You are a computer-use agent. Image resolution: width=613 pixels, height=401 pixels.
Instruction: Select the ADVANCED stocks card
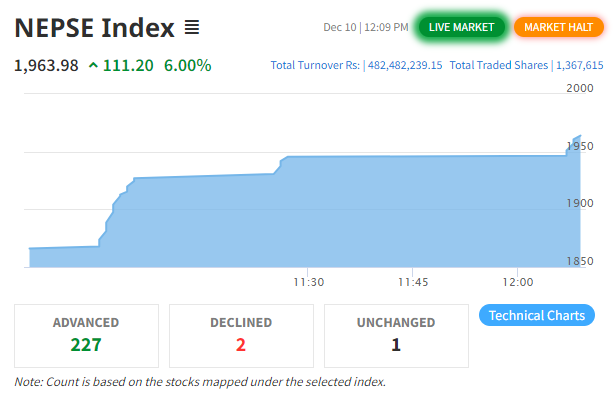(86, 334)
